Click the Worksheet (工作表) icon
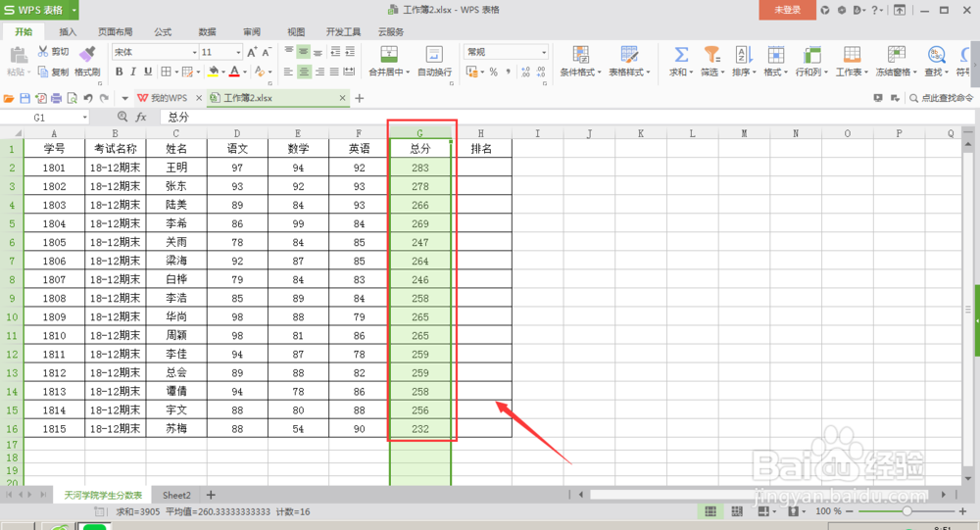The image size is (980, 530). [852, 55]
